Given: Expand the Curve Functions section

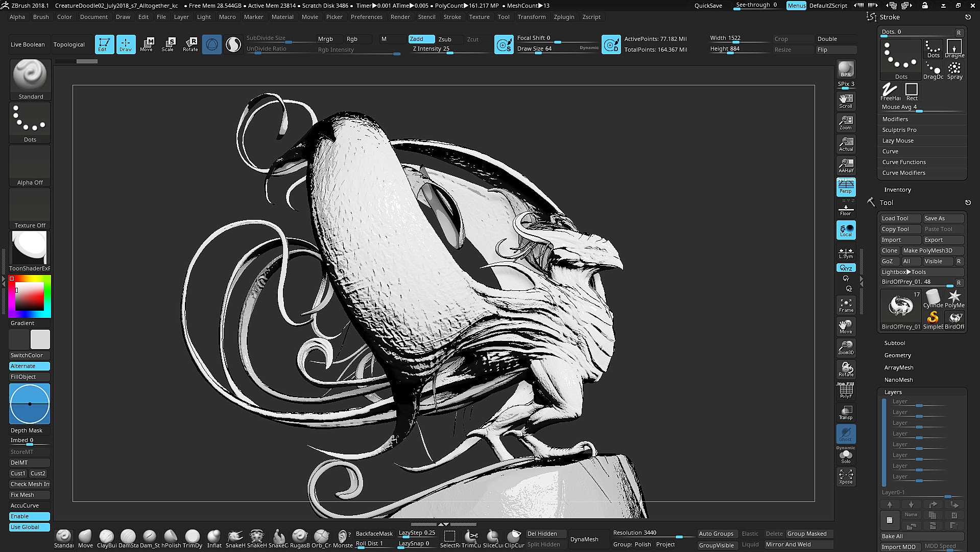Looking at the screenshot, I should pos(903,162).
